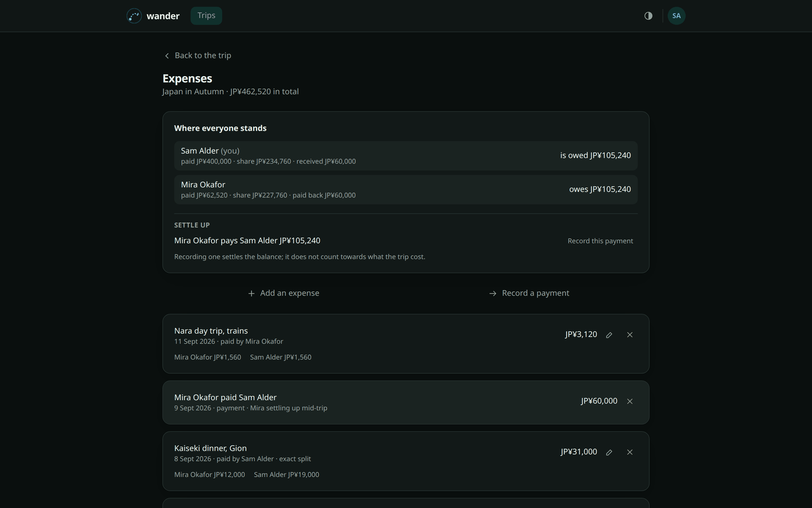Click '8 Sept 2026 · paid by Sam Alder' line
Screen dimensions: 812x508
(x=242, y=459)
